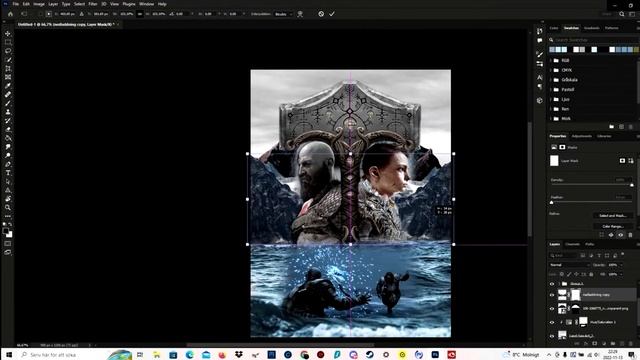Open the Filter menu
Viewport: 640px width, 360px height.
tap(93, 4)
